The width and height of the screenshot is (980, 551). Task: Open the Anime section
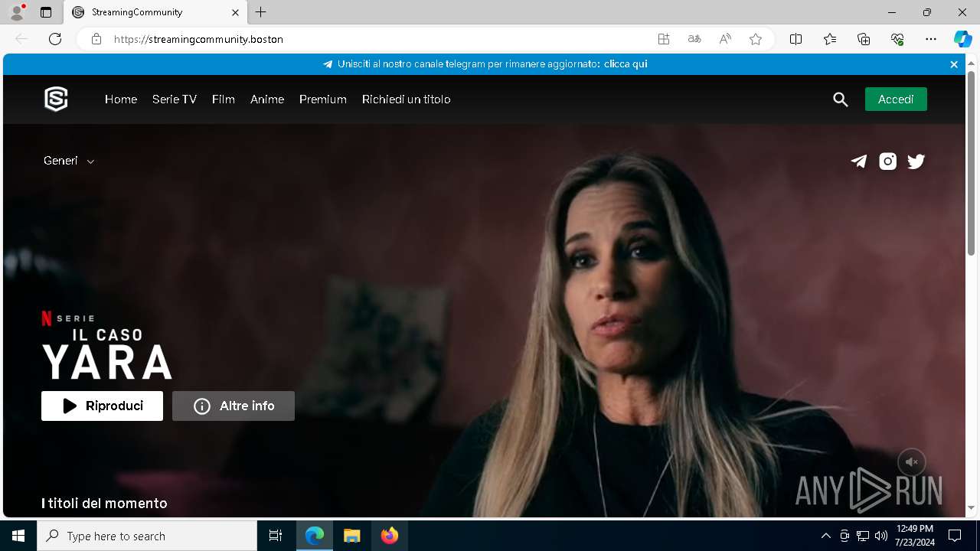pos(267,99)
